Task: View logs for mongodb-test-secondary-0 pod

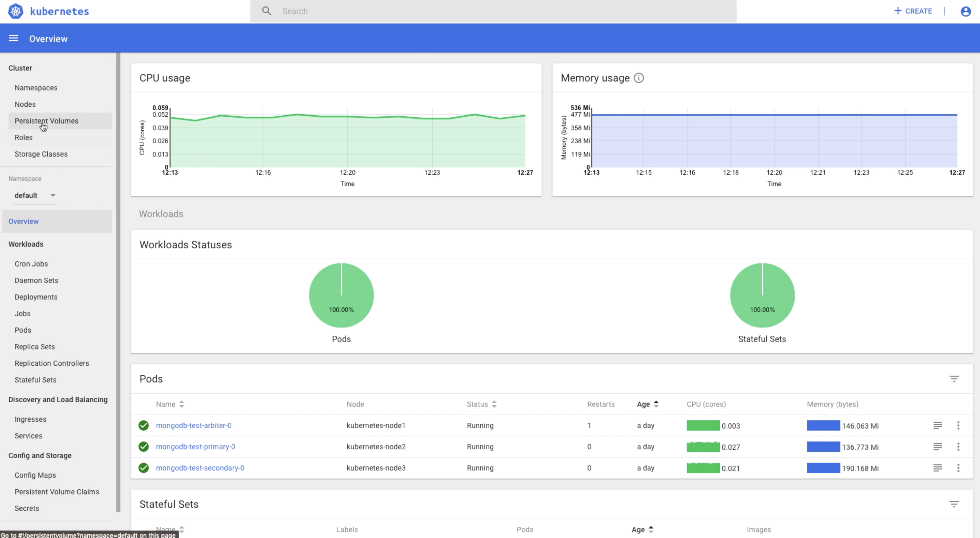Action: (x=938, y=468)
